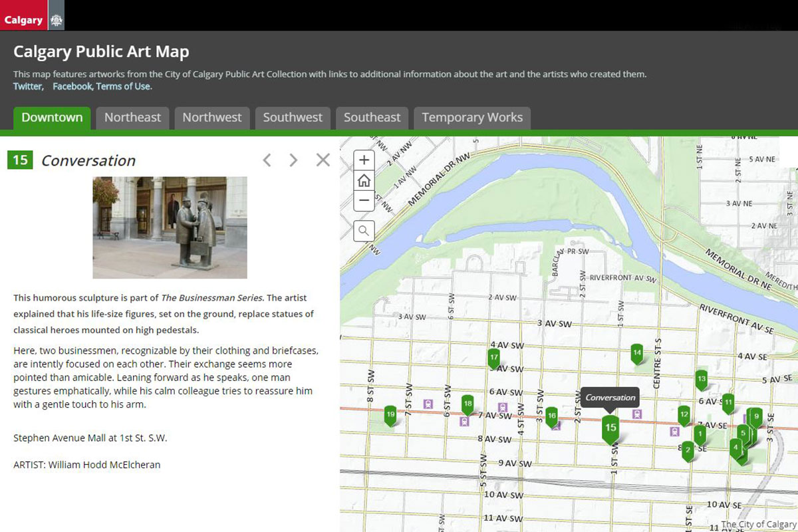
Task: Open the Facebook link
Action: [73, 86]
